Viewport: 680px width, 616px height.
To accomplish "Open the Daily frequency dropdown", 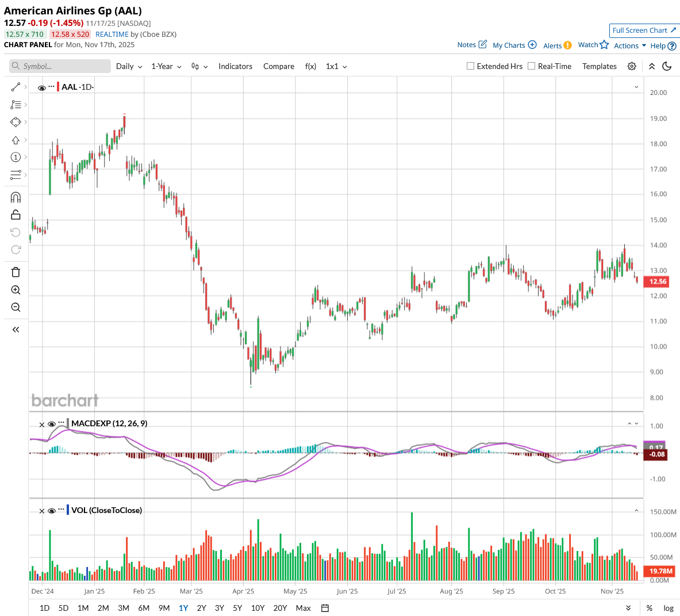I will pos(129,66).
